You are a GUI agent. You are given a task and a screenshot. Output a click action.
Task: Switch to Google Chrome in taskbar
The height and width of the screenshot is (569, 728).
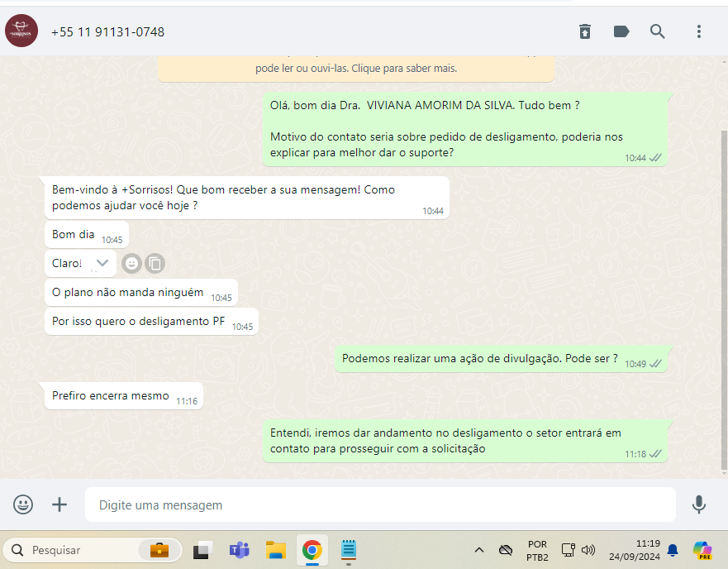click(x=312, y=550)
